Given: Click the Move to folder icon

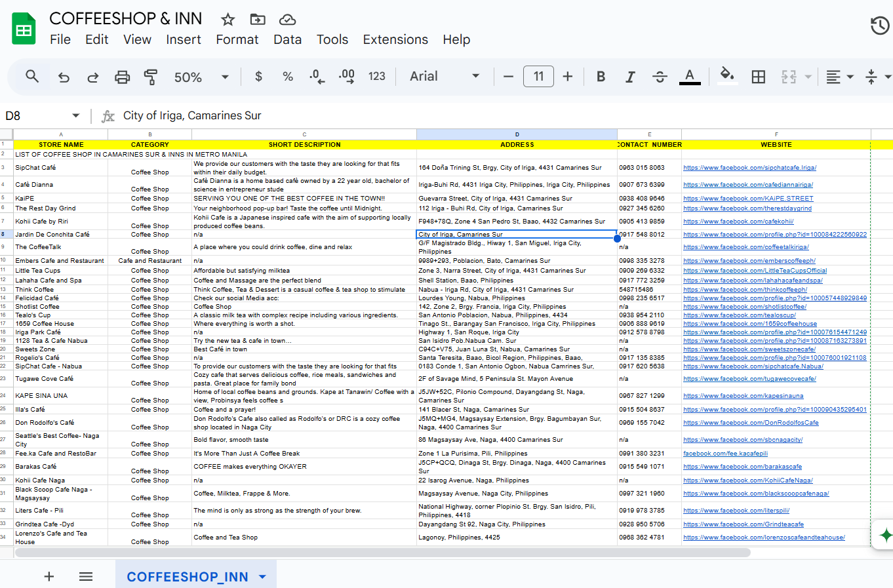Looking at the screenshot, I should 258,19.
